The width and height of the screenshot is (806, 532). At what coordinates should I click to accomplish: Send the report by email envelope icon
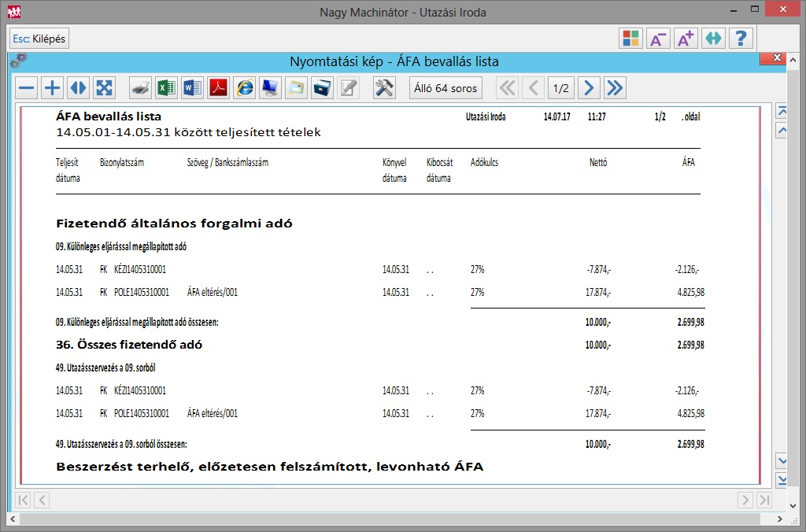(x=297, y=88)
